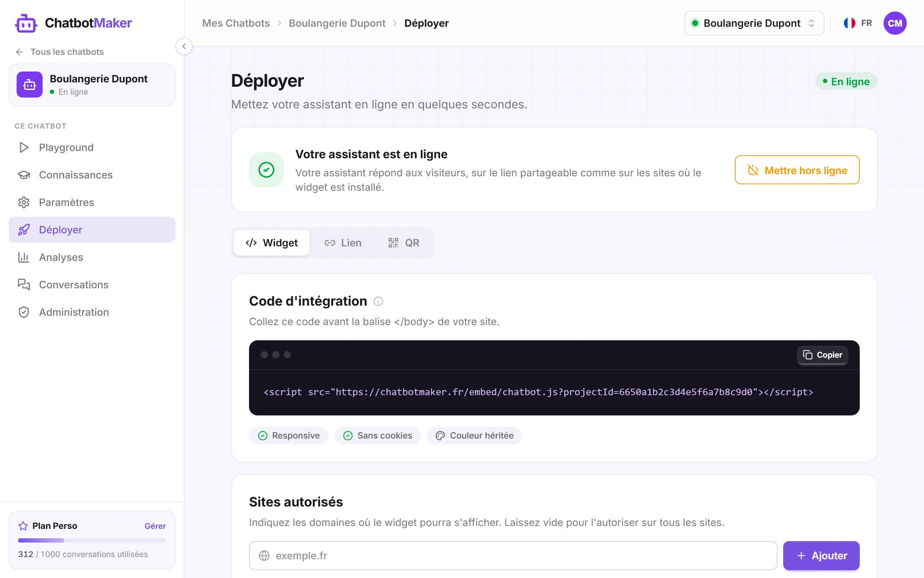Click the ChatbotMaker robot logo icon
This screenshot has width=924, height=578.
pyautogui.click(x=26, y=23)
